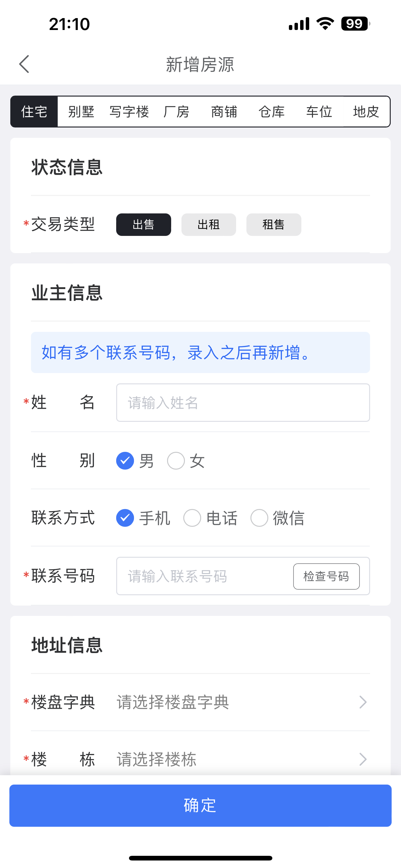Image resolution: width=401 pixels, height=868 pixels.
Task: Tap the Wi-Fi status icon
Action: tap(325, 23)
